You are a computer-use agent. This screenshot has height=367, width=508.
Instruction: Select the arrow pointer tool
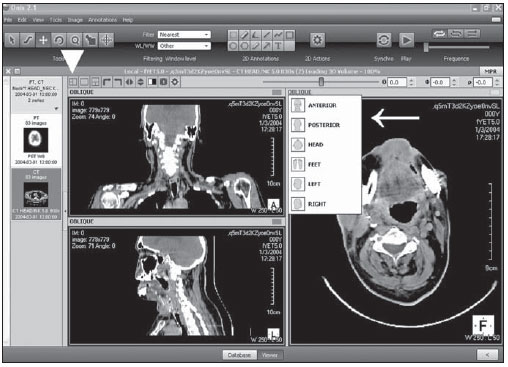[12, 40]
